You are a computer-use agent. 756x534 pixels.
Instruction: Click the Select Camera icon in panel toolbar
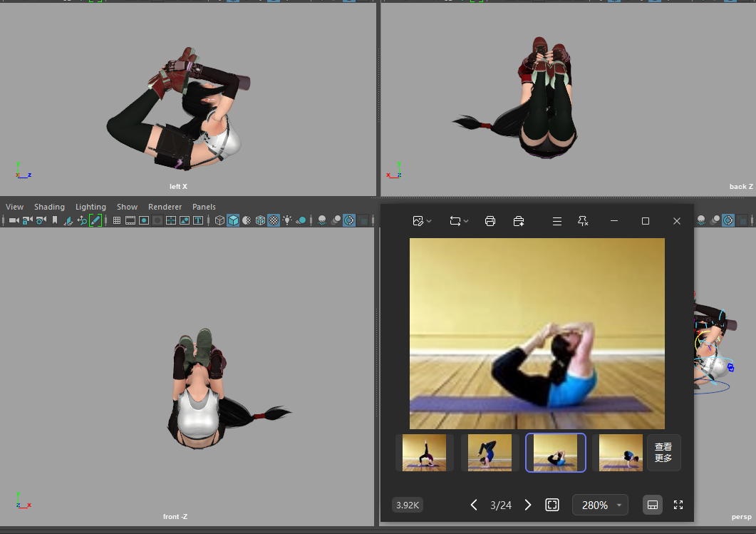tap(14, 220)
